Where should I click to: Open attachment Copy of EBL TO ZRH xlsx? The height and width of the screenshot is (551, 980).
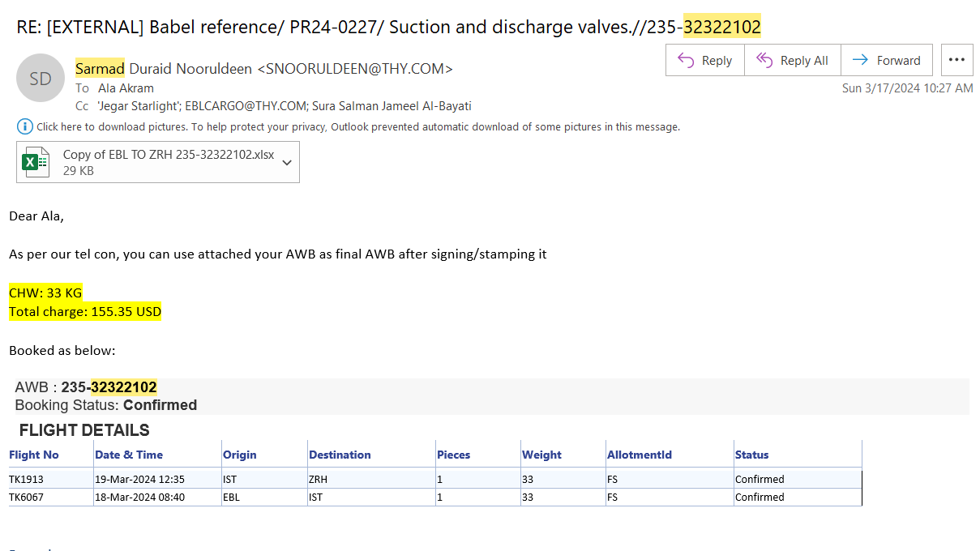point(169,155)
